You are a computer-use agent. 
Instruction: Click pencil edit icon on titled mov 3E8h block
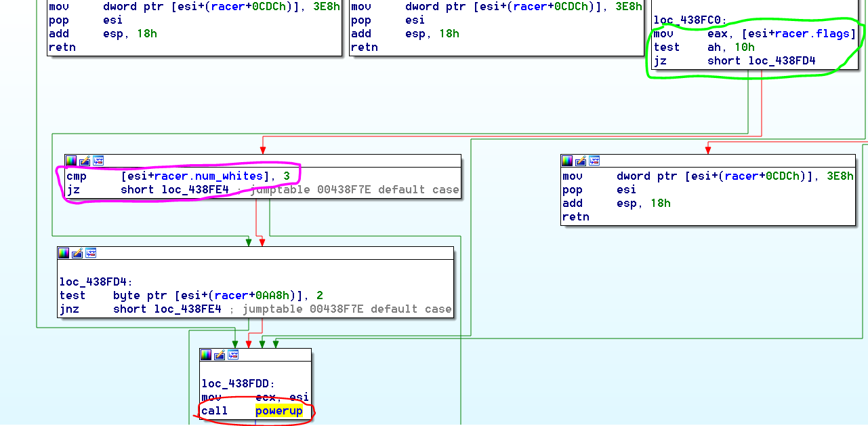point(581,161)
